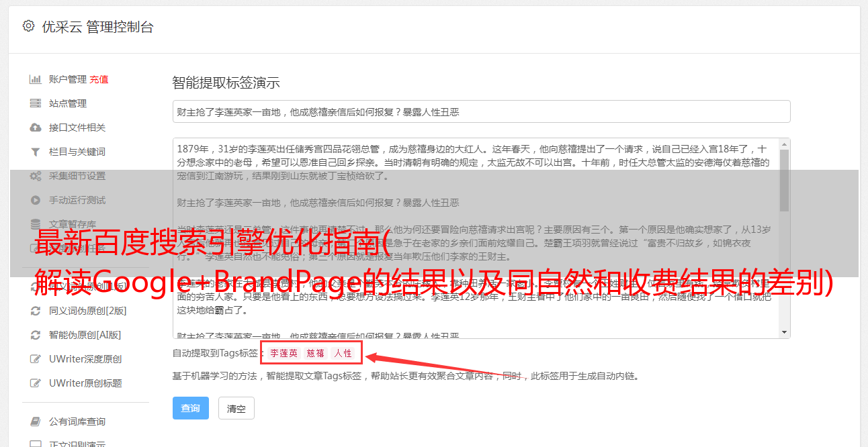Click the 清空 clear button
The width and height of the screenshot is (868, 447).
coord(236,408)
